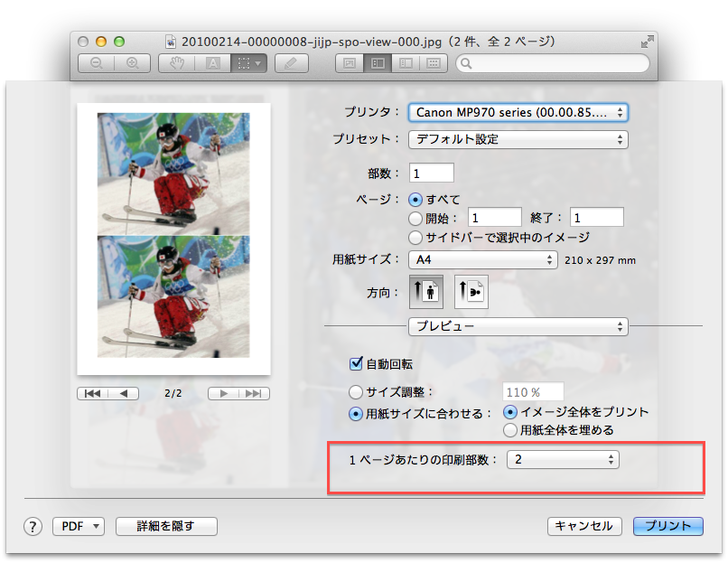Open the 1ページあたりの印刷部数 dropdown
Viewport: 728px width, 563px height.
click(x=563, y=459)
